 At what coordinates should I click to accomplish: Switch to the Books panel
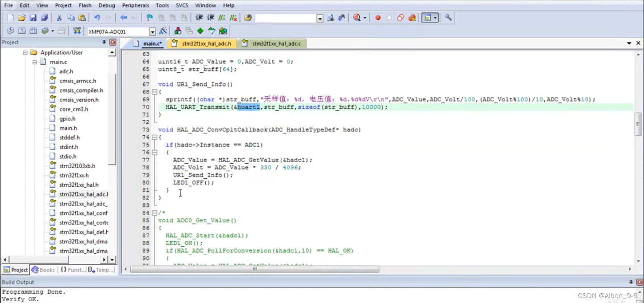[43, 269]
